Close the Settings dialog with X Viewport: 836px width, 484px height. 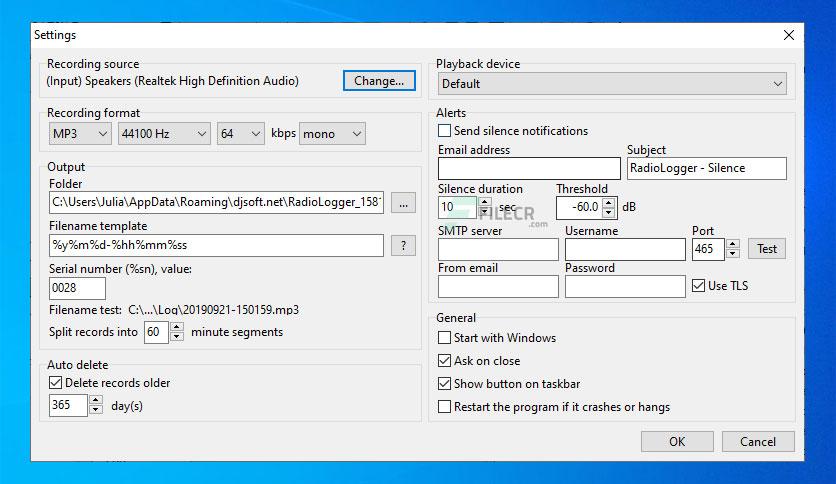[789, 35]
